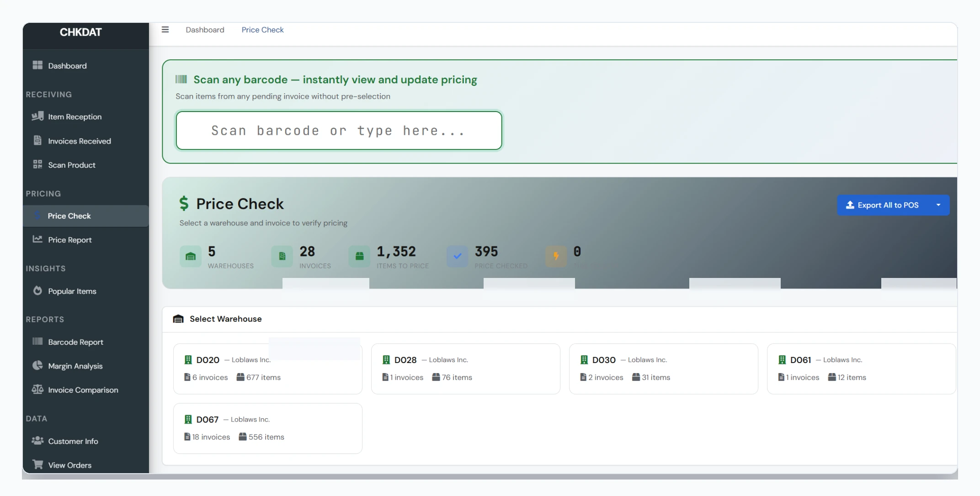Click the View Orders cart icon
Viewport: 980px width, 496px height.
coord(37,464)
